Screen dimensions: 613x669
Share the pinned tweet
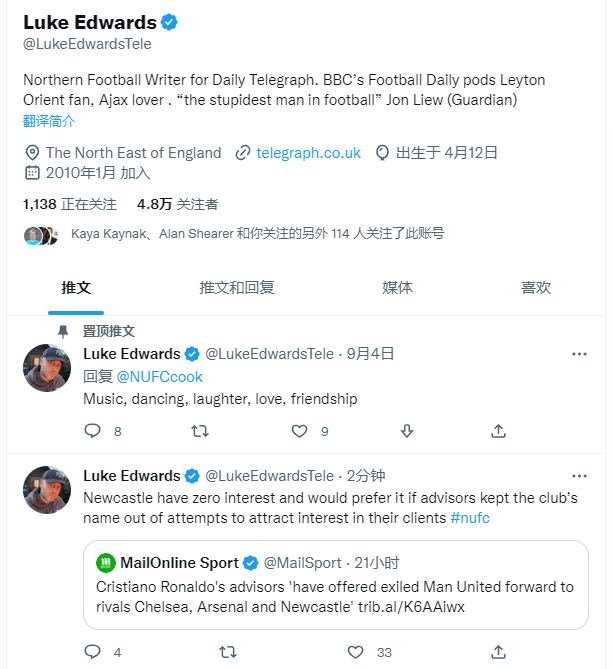pos(498,431)
